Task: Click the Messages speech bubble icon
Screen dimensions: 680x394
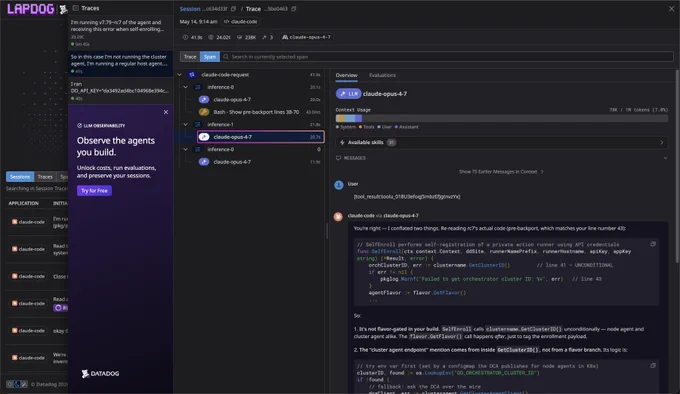Action: click(x=338, y=158)
